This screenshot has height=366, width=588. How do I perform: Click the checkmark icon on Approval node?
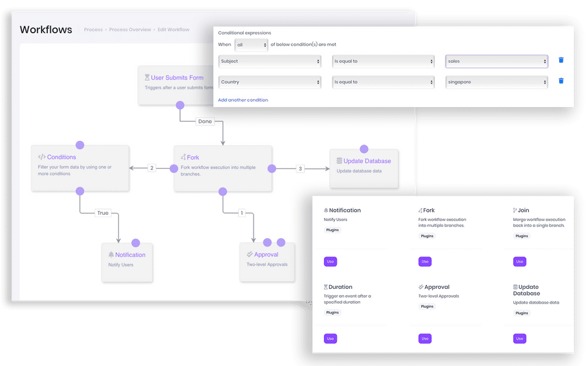pos(250,255)
